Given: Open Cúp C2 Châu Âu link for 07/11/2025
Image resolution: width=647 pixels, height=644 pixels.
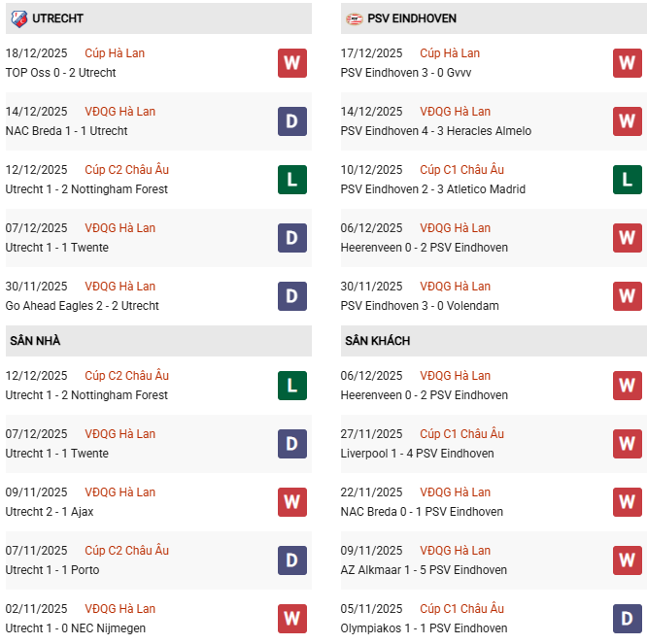Looking at the screenshot, I should 126,551.
